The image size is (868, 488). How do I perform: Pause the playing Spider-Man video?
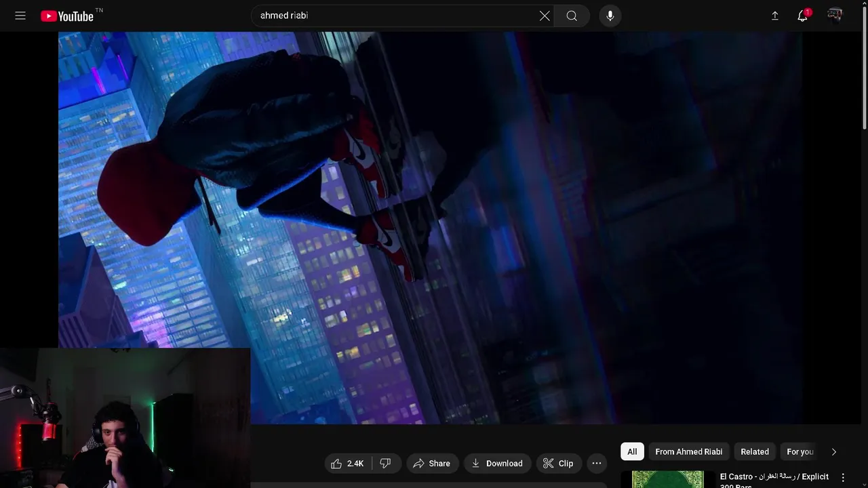(x=430, y=228)
